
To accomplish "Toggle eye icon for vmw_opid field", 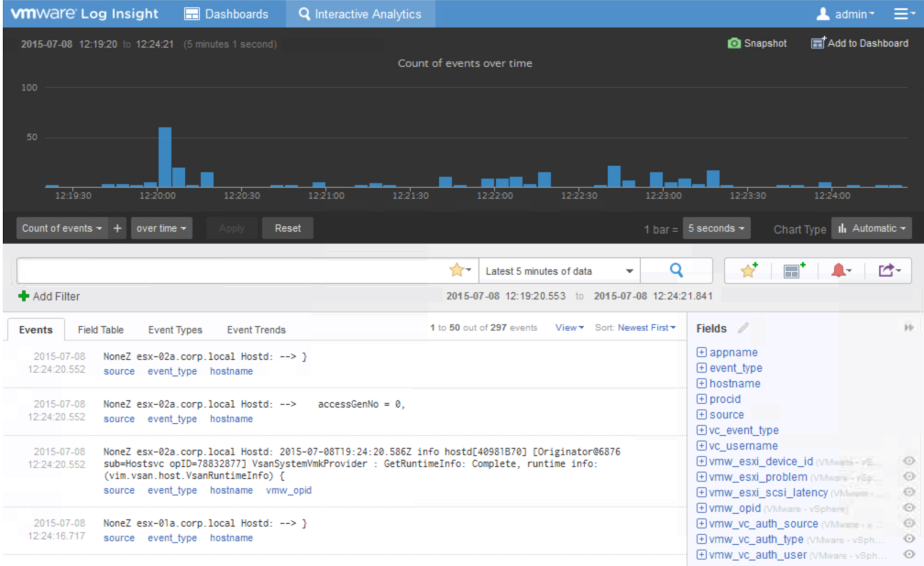I will [x=908, y=508].
